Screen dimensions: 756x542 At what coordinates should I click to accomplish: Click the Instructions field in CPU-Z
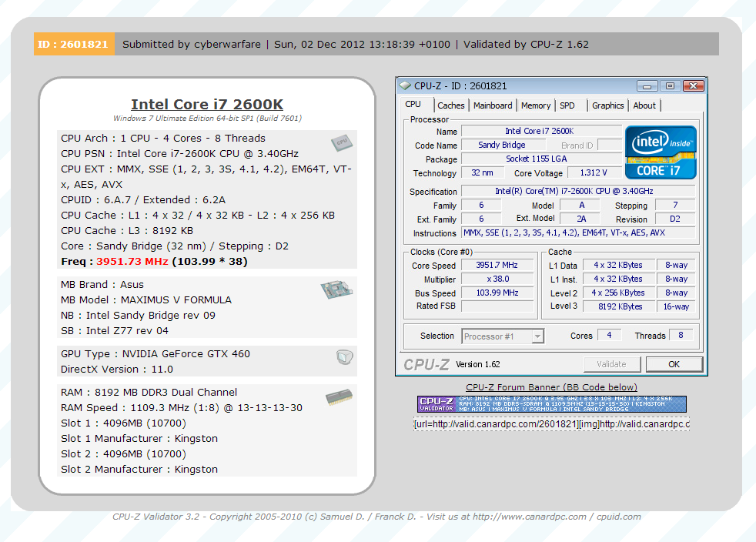[578, 233]
